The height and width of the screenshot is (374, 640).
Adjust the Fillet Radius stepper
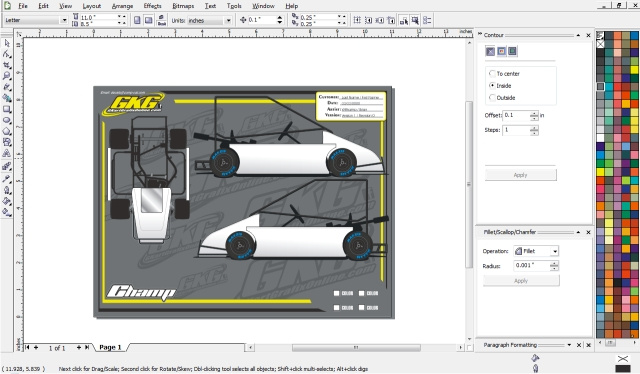[x=554, y=266]
